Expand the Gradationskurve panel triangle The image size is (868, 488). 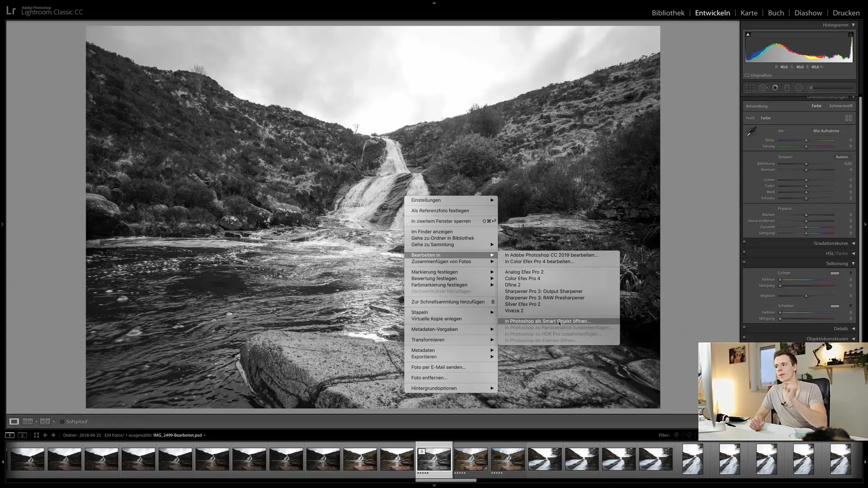click(854, 243)
